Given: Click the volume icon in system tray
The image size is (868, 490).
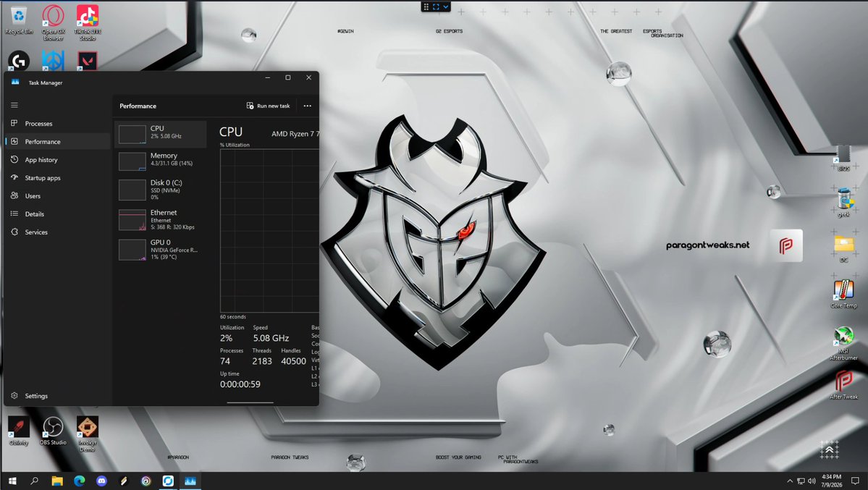Looking at the screenshot, I should pyautogui.click(x=812, y=481).
